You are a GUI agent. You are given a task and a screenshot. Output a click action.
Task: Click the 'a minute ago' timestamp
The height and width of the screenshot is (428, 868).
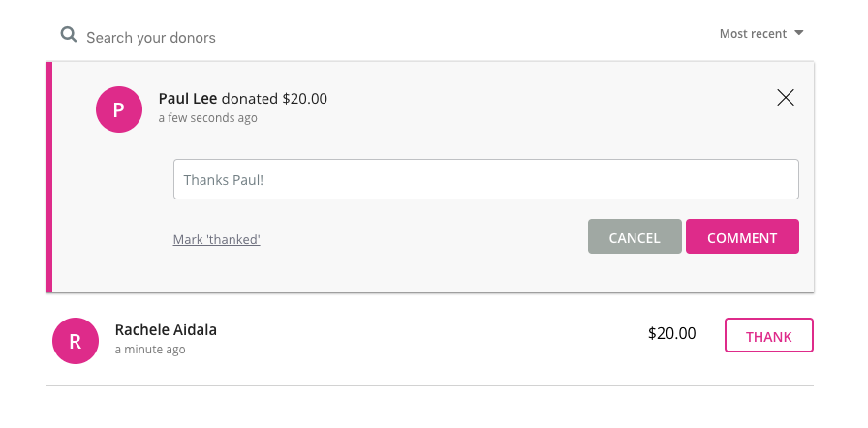[150, 350]
